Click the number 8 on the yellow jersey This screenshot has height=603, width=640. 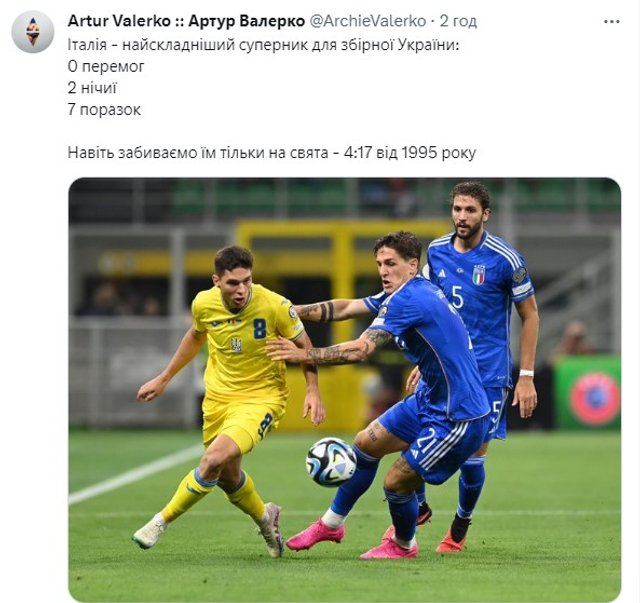pyautogui.click(x=259, y=328)
